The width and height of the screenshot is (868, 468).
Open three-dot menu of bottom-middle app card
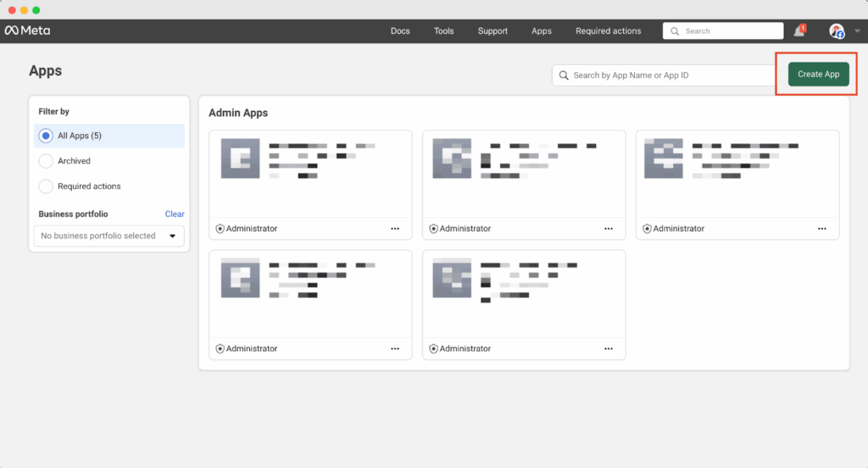coord(609,348)
